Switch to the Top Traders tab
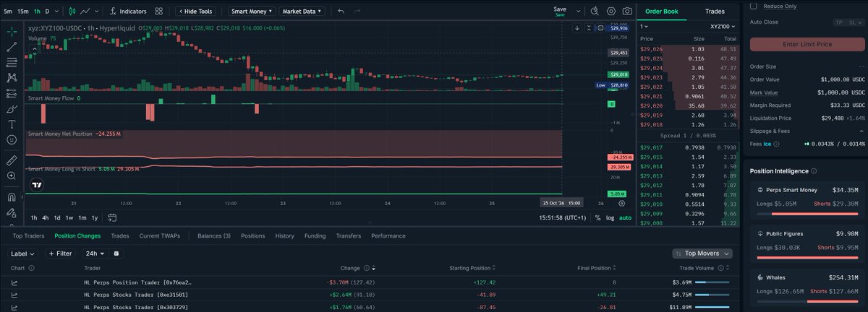This screenshot has width=868, height=312. tap(28, 235)
